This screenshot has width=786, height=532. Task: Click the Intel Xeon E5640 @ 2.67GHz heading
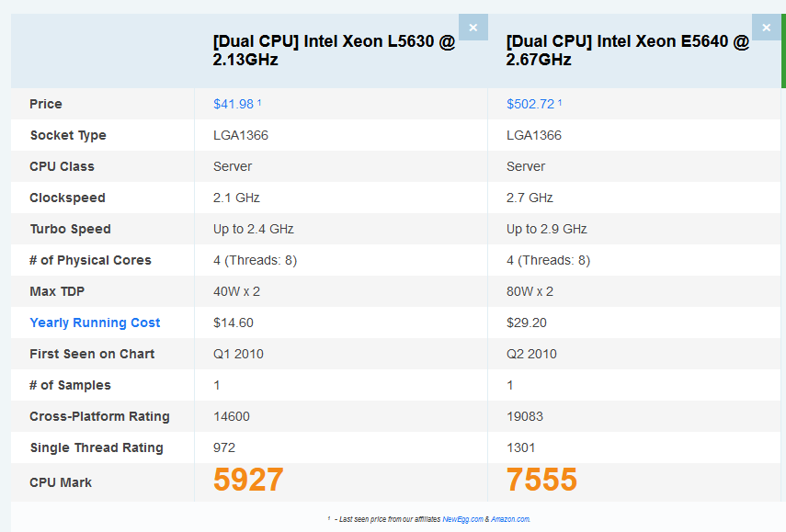click(x=628, y=51)
